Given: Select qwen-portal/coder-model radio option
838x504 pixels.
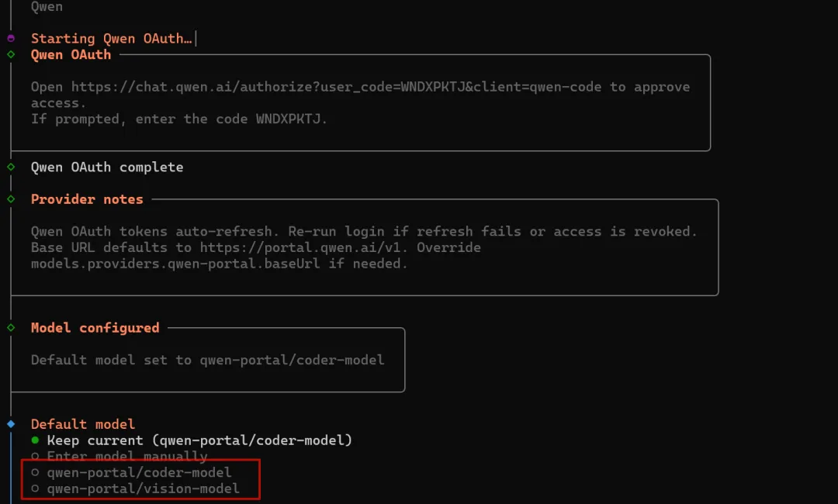Looking at the screenshot, I should pyautogui.click(x=131, y=472).
